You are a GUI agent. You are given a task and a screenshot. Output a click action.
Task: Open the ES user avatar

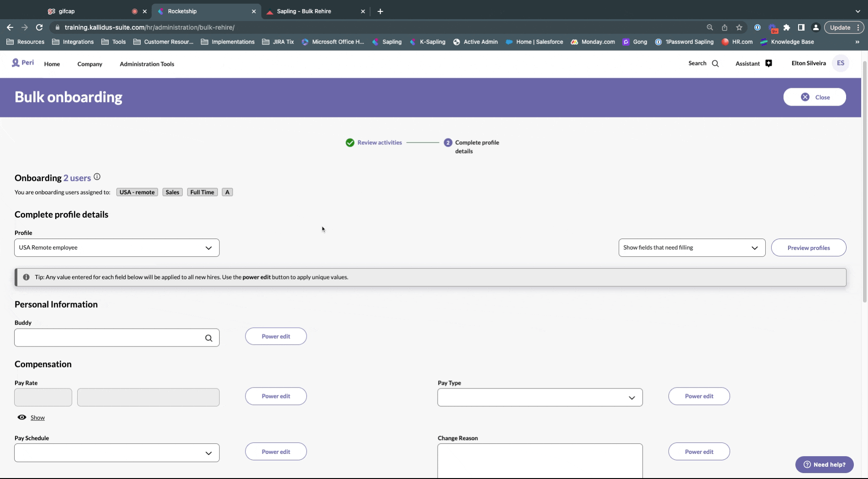840,63
